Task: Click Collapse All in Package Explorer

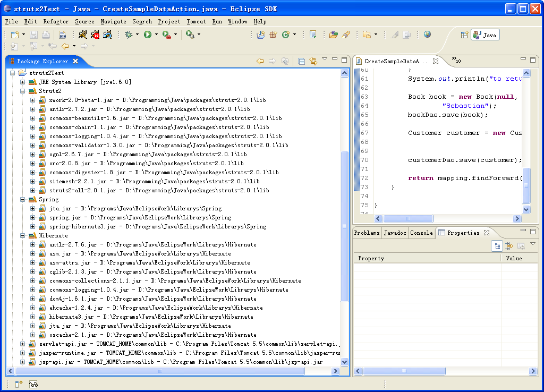Action: click(302, 62)
